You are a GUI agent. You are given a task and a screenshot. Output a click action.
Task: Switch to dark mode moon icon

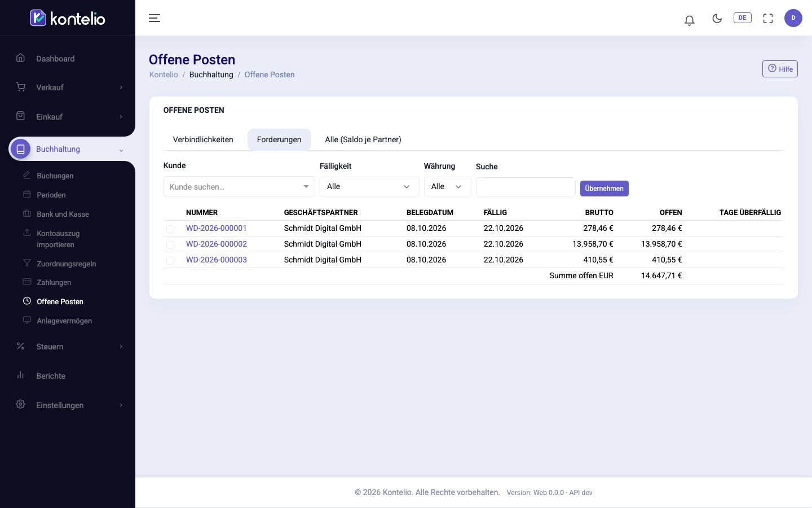(717, 18)
